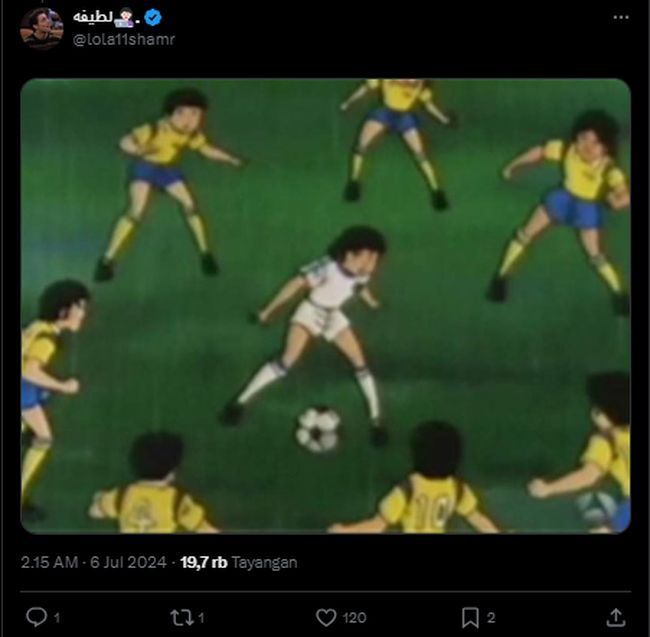The width and height of the screenshot is (650, 637).
Task: Like the post with the heart icon
Action: click(326, 618)
